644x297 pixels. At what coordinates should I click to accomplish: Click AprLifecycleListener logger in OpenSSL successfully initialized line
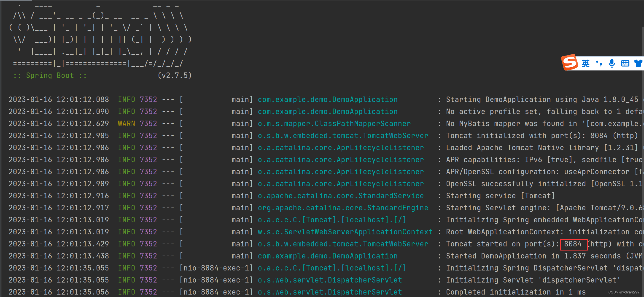341,184
